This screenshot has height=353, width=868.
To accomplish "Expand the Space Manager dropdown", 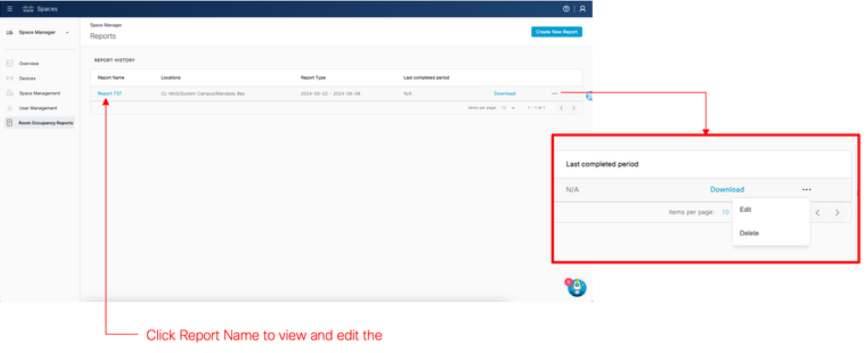I will pos(67,33).
